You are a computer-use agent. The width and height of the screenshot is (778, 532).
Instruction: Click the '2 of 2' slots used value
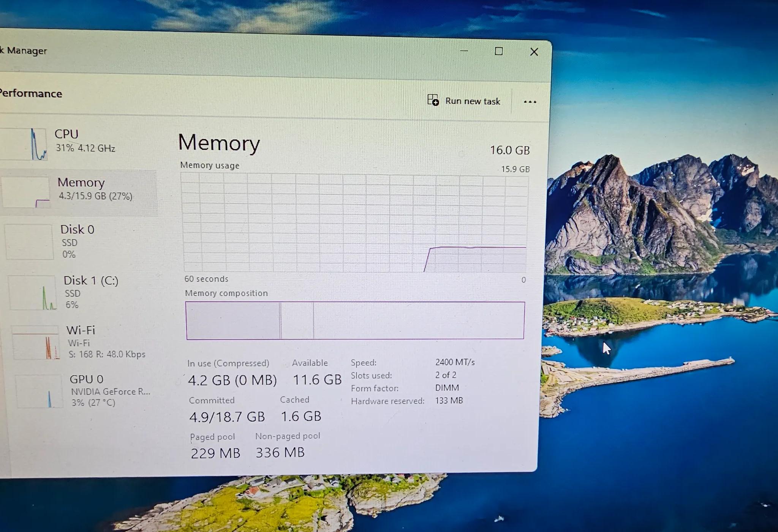coord(446,375)
